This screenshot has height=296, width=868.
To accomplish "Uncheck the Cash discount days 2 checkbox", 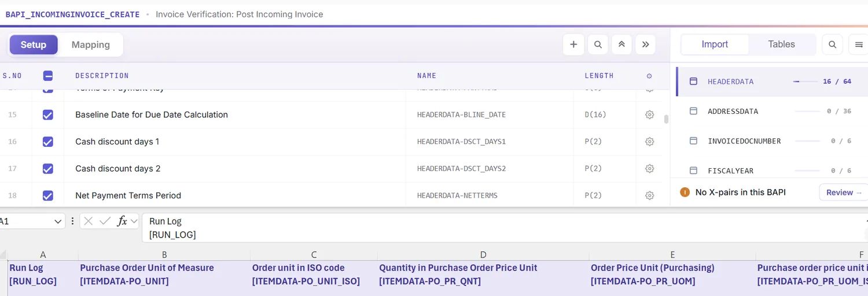I will tap(48, 169).
